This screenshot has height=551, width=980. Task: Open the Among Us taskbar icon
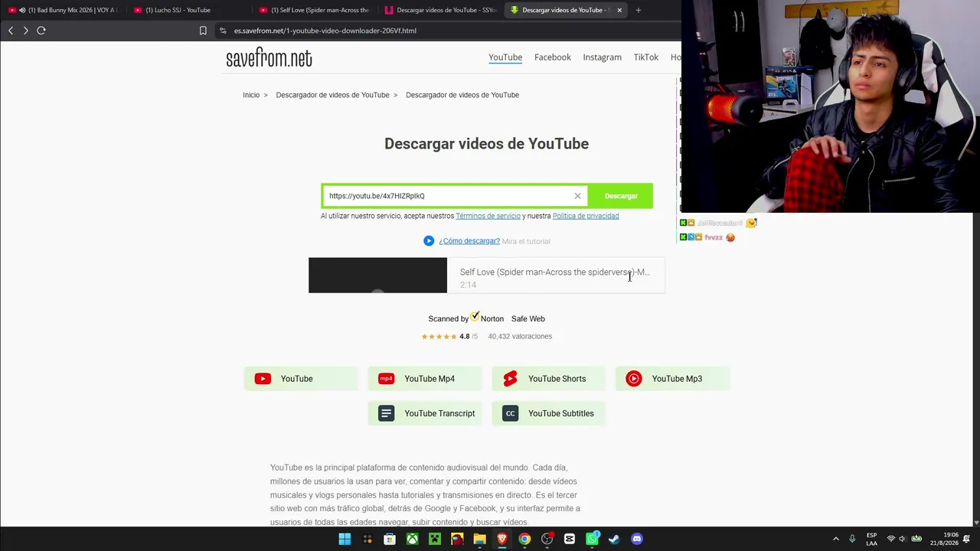457,539
